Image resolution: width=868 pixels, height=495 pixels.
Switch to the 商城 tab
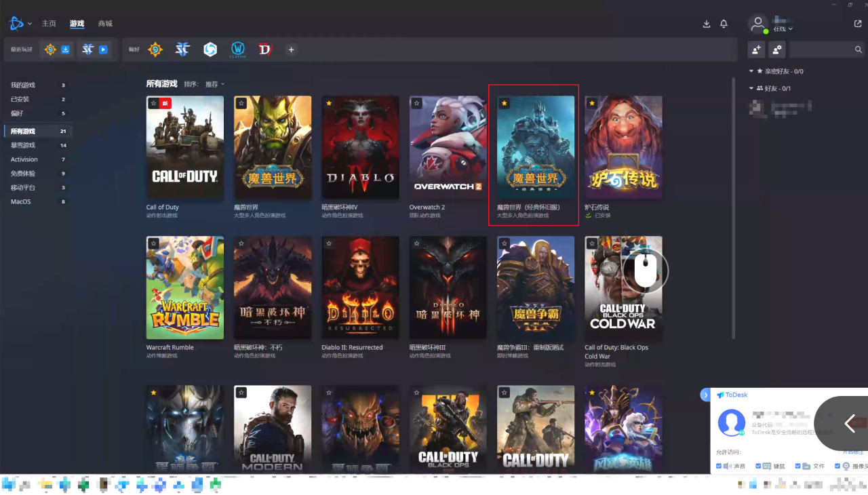click(x=105, y=24)
